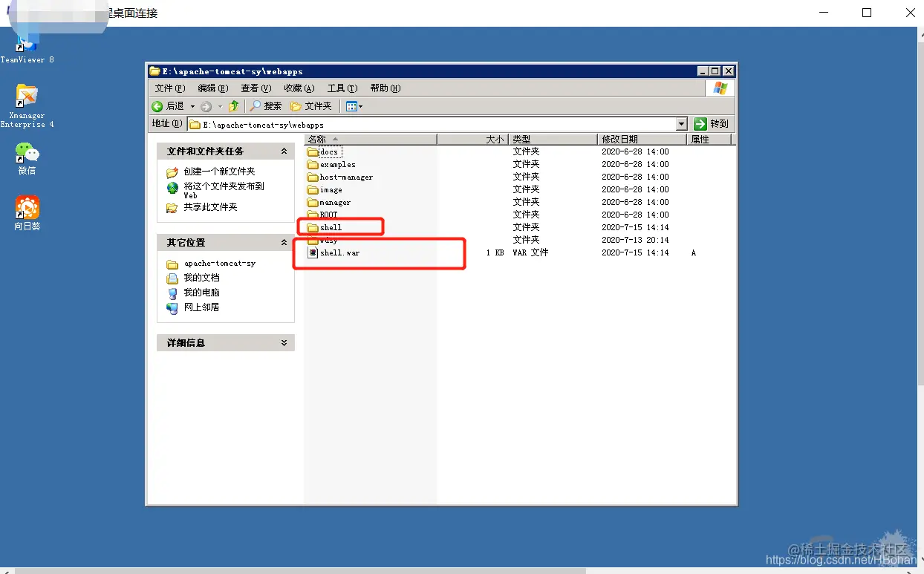Click the 转到 go button
The height and width of the screenshot is (574, 924).
tap(712, 124)
